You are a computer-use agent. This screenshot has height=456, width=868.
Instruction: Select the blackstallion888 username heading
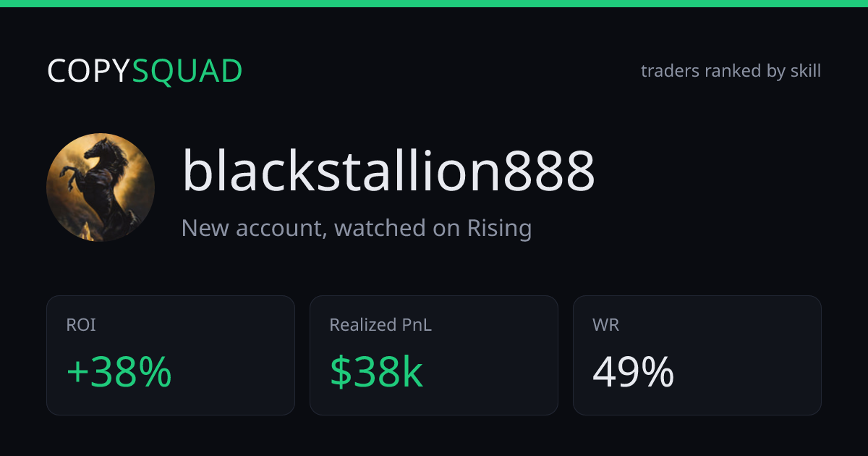coord(388,171)
